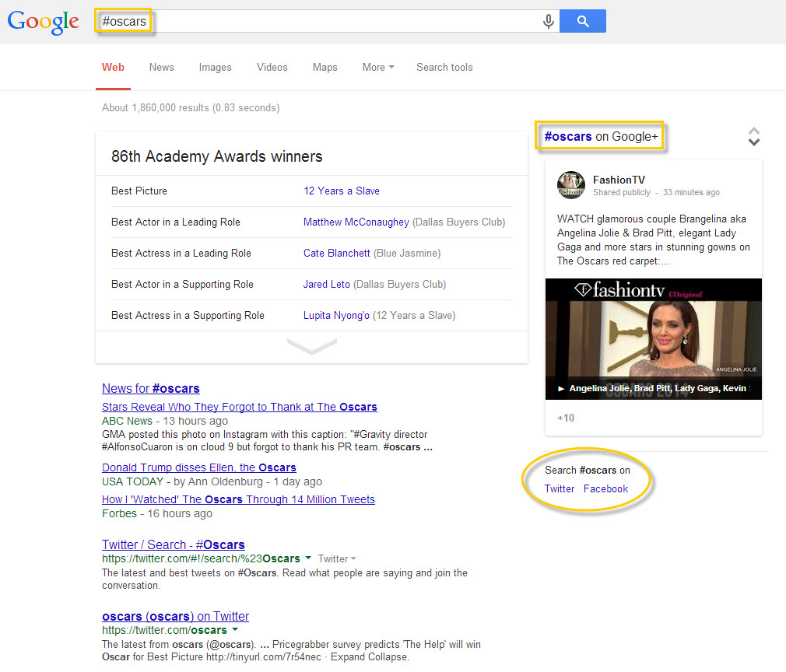The height and width of the screenshot is (672, 786).
Task: Open the gray Twitter dropdown in result
Action: [x=337, y=558]
